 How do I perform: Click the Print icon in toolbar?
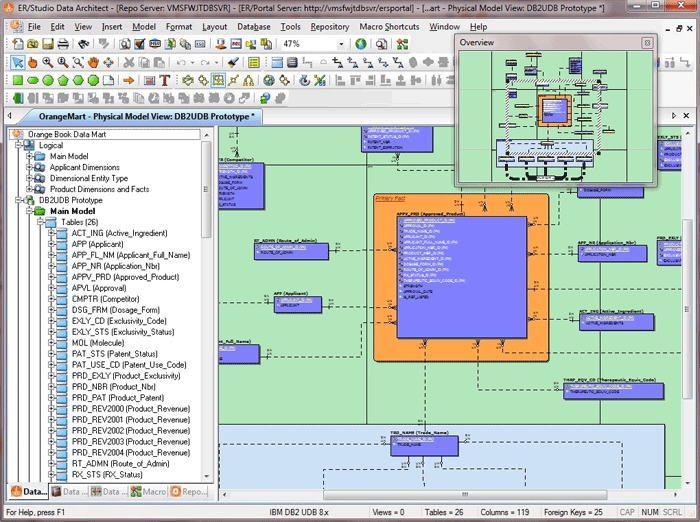click(x=63, y=44)
